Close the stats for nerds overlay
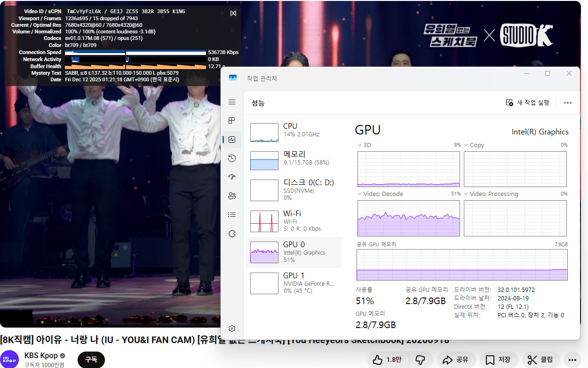 pos(233,13)
